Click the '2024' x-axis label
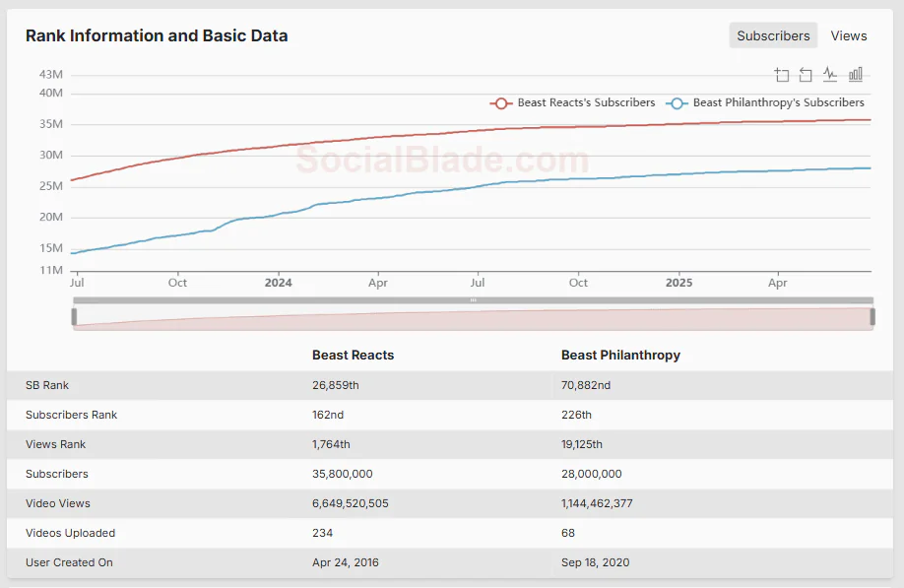Image resolution: width=904 pixels, height=588 pixels. tap(279, 283)
